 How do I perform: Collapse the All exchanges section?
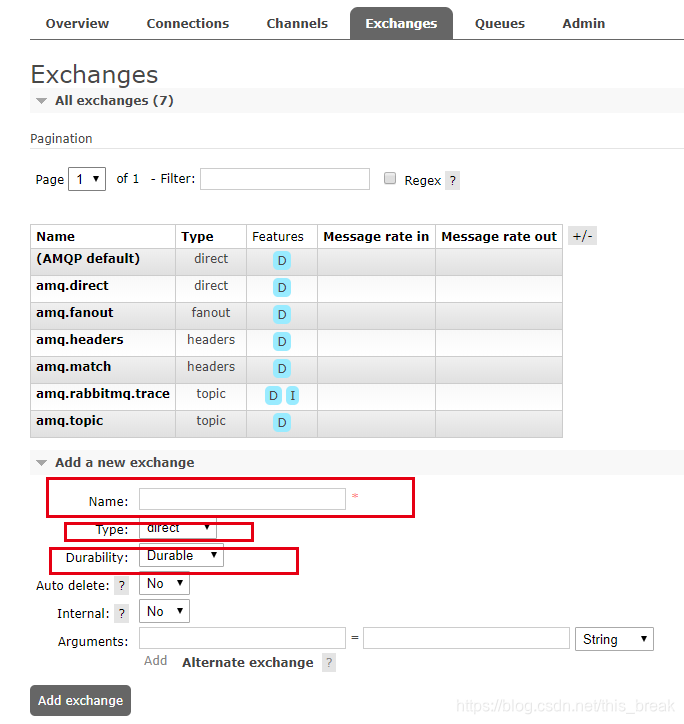pyautogui.click(x=114, y=101)
